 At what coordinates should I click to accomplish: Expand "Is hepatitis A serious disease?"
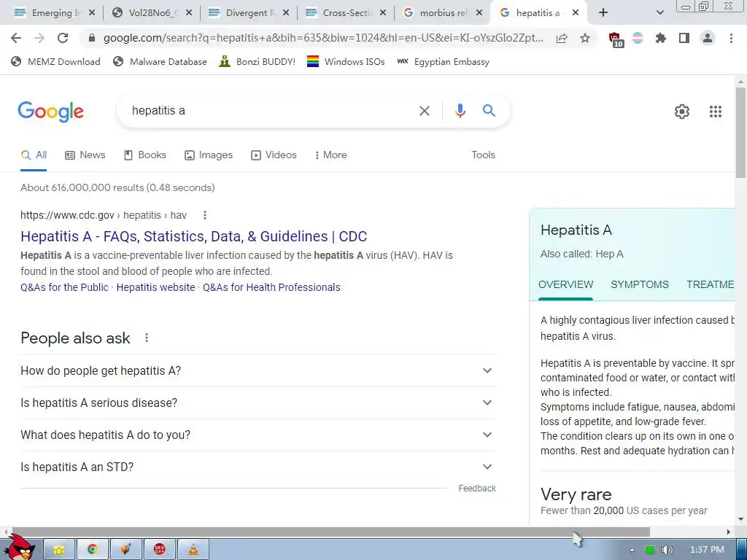[x=258, y=402]
